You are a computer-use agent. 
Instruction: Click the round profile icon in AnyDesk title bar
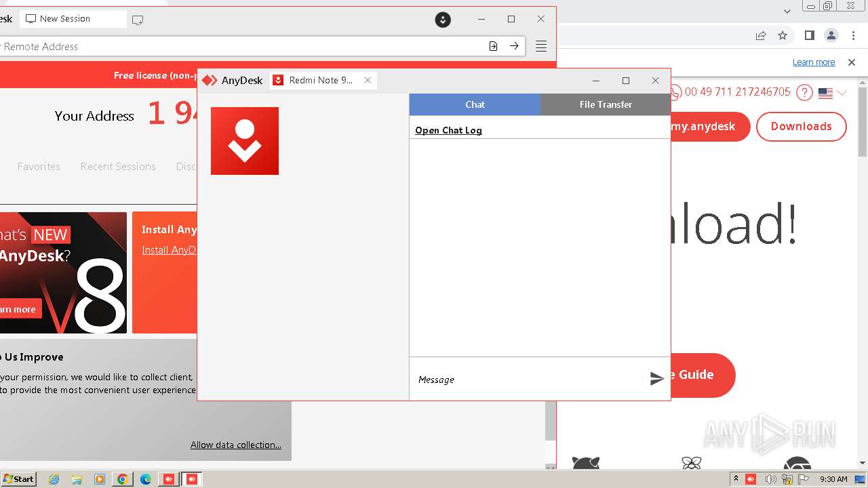pos(443,20)
